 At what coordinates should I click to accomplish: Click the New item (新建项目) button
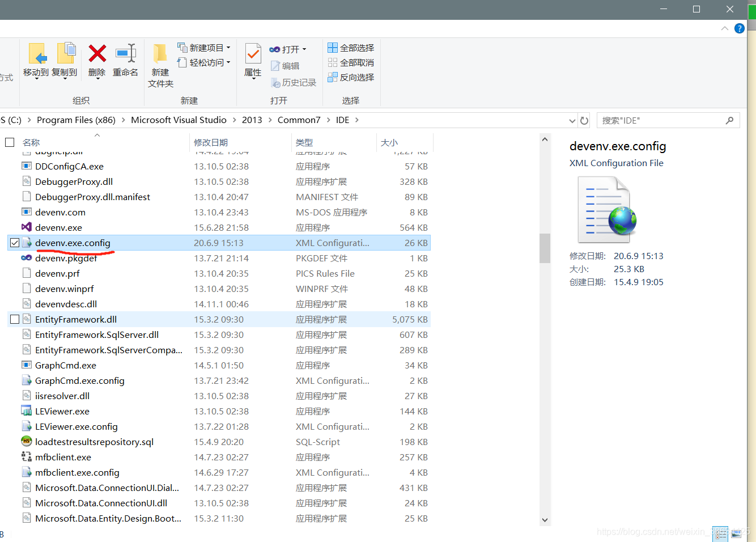click(204, 48)
